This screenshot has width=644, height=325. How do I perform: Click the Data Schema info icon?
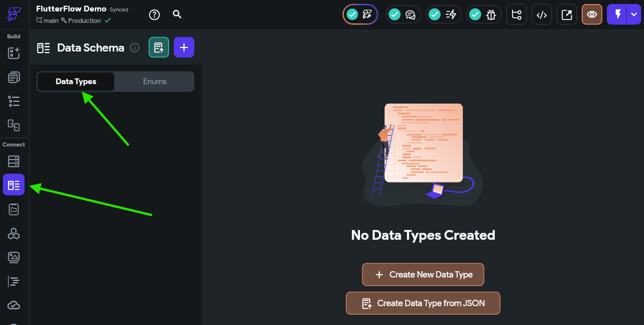tap(135, 47)
